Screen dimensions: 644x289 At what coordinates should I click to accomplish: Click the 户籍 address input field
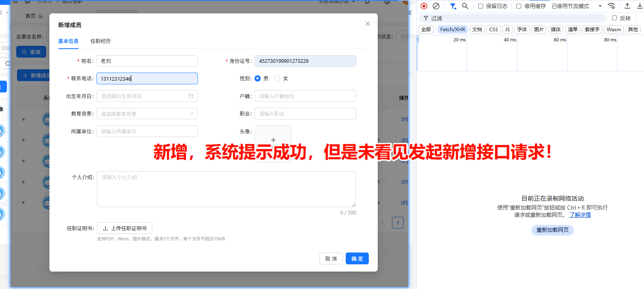(x=305, y=96)
